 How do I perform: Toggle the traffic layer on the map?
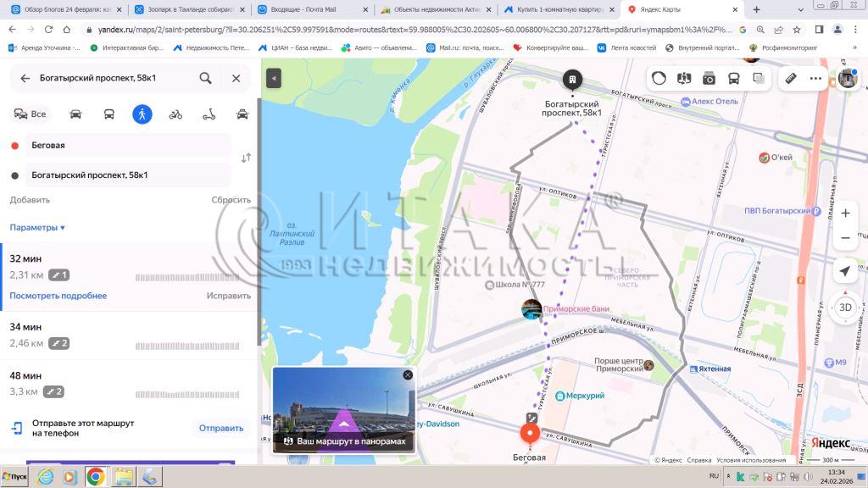point(659,78)
